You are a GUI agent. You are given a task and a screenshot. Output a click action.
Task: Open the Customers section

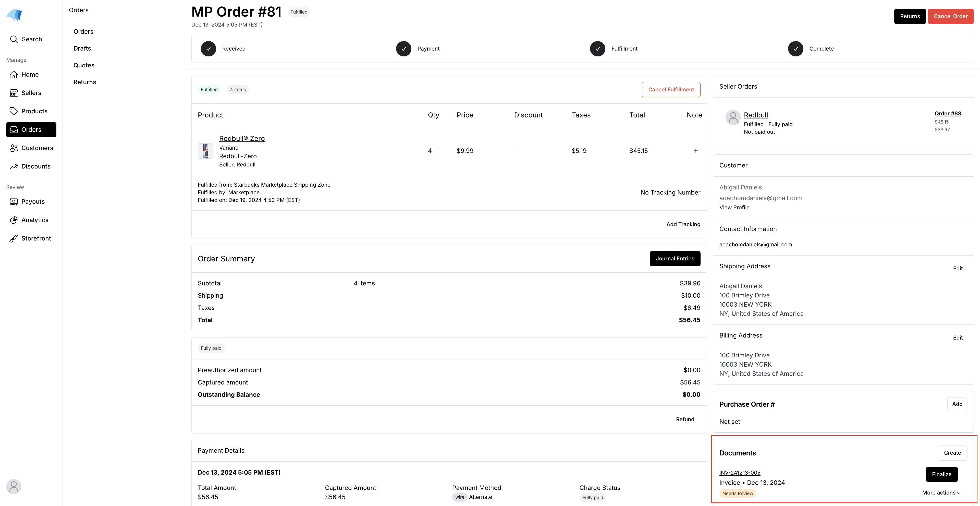click(37, 148)
